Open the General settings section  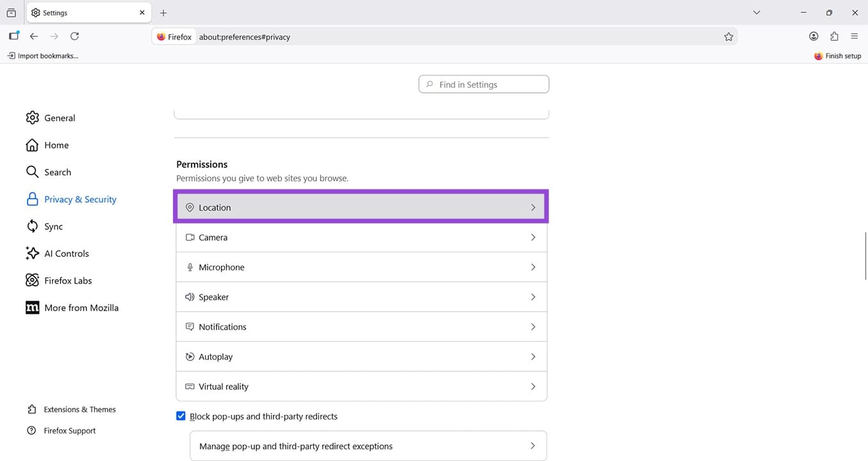pos(59,117)
